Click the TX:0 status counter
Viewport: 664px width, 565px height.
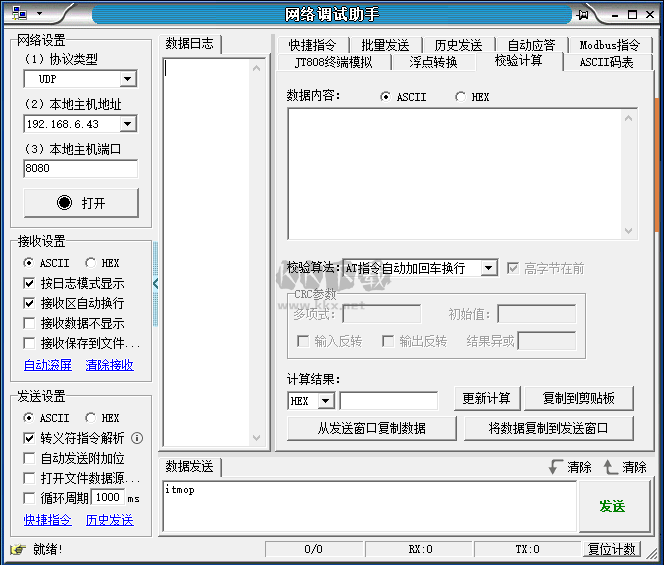tap(527, 549)
